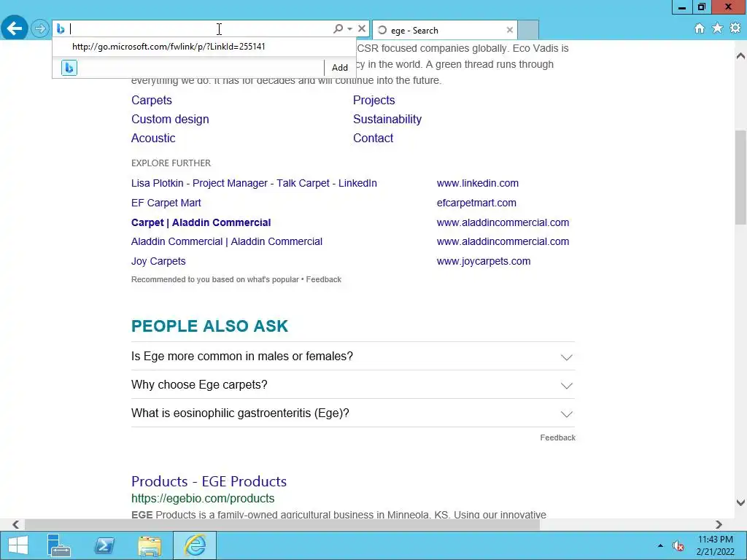747x560 pixels.
Task: Click the magnifier search icon in address bar
Action: coord(338,29)
